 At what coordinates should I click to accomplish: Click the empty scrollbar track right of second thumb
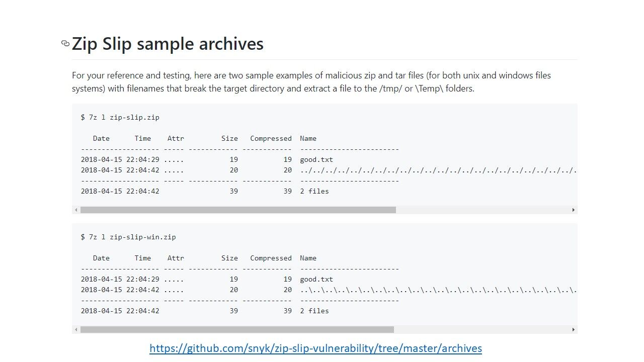(481, 329)
